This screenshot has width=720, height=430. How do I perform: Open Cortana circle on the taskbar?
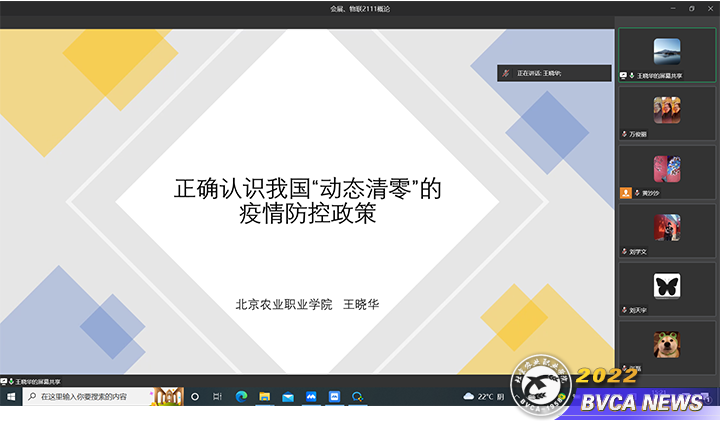coord(194,397)
